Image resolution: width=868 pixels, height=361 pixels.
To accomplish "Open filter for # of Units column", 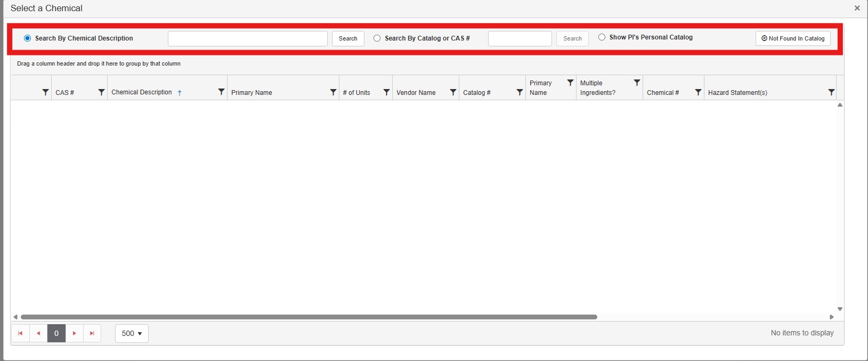I will click(x=386, y=92).
